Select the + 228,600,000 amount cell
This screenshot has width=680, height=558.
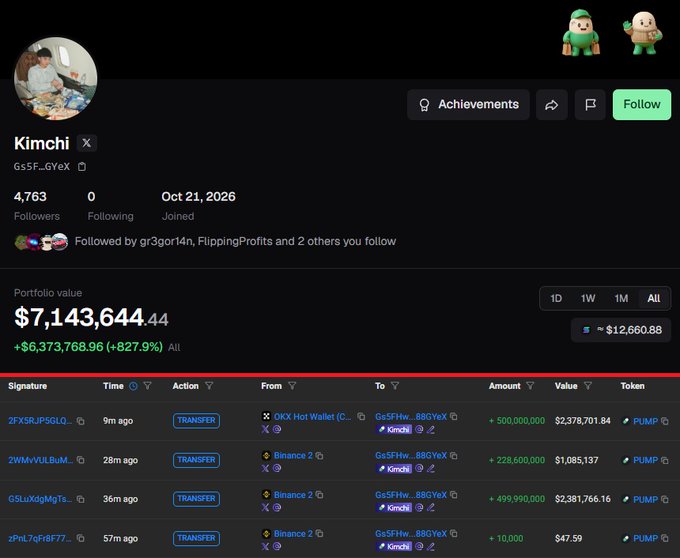click(517, 460)
